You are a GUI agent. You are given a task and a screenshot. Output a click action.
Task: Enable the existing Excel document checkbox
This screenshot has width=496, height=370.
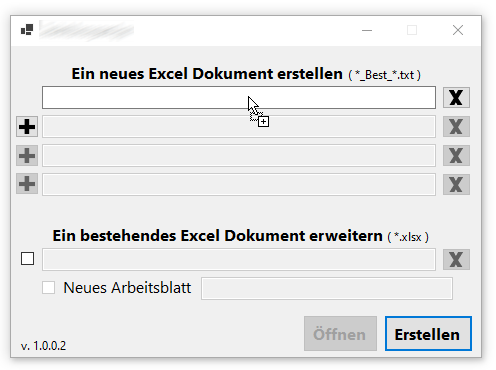(27, 259)
